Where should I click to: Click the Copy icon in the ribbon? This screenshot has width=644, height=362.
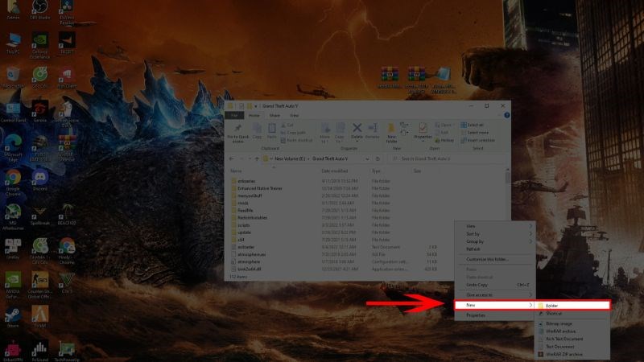click(x=257, y=131)
